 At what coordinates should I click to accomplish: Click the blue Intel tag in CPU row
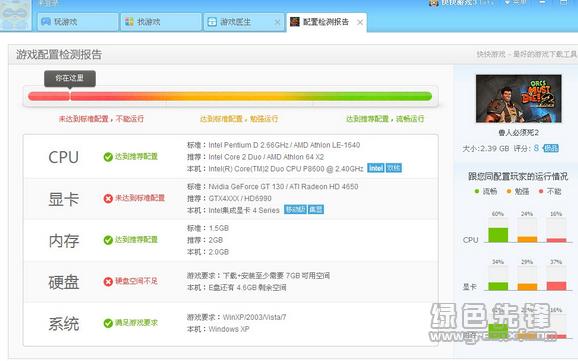point(376,168)
